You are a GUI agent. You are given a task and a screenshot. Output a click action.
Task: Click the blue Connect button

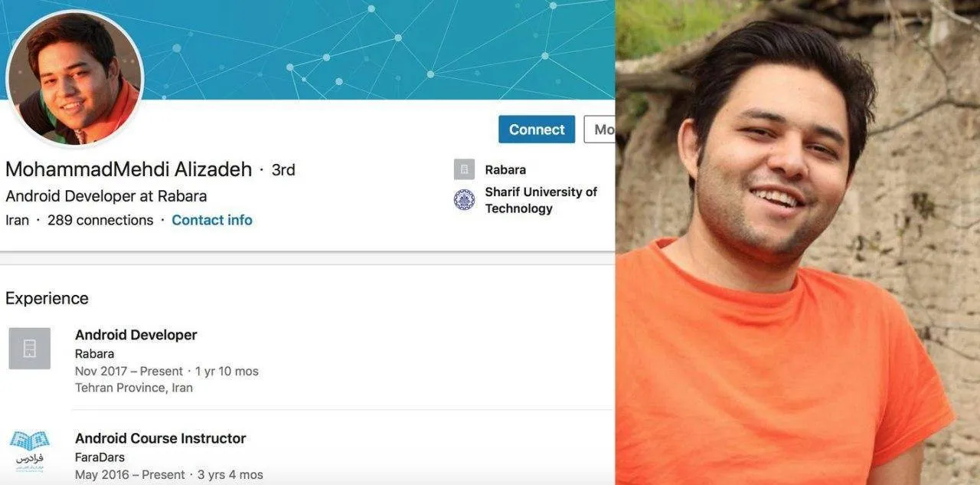pyautogui.click(x=537, y=129)
